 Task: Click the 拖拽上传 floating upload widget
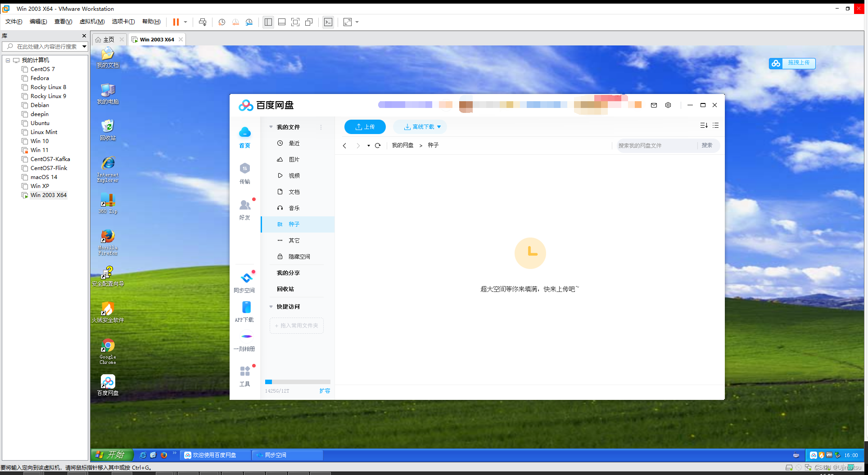pos(792,63)
